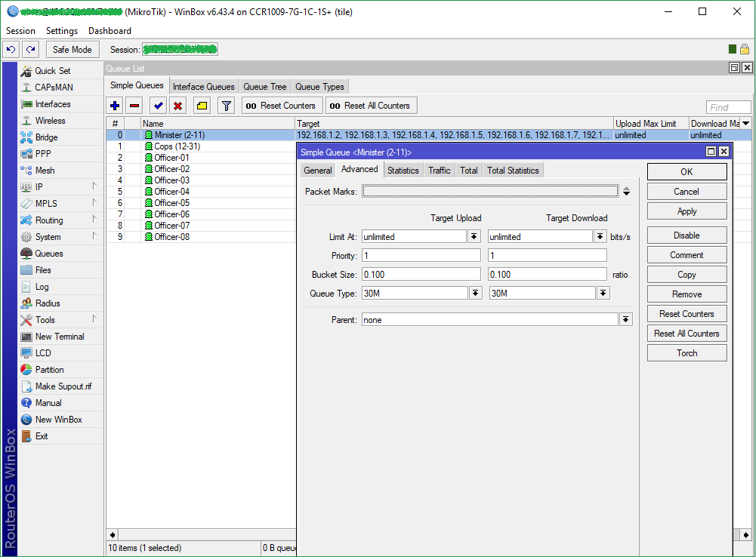The image size is (756, 557).
Task: Expand the MPLS submenu
Action: (94, 203)
